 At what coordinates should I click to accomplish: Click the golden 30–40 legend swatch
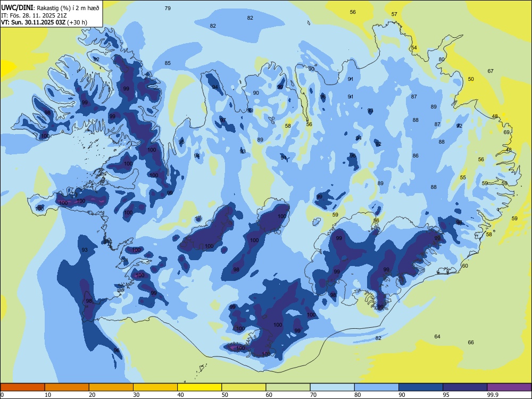[155, 387]
